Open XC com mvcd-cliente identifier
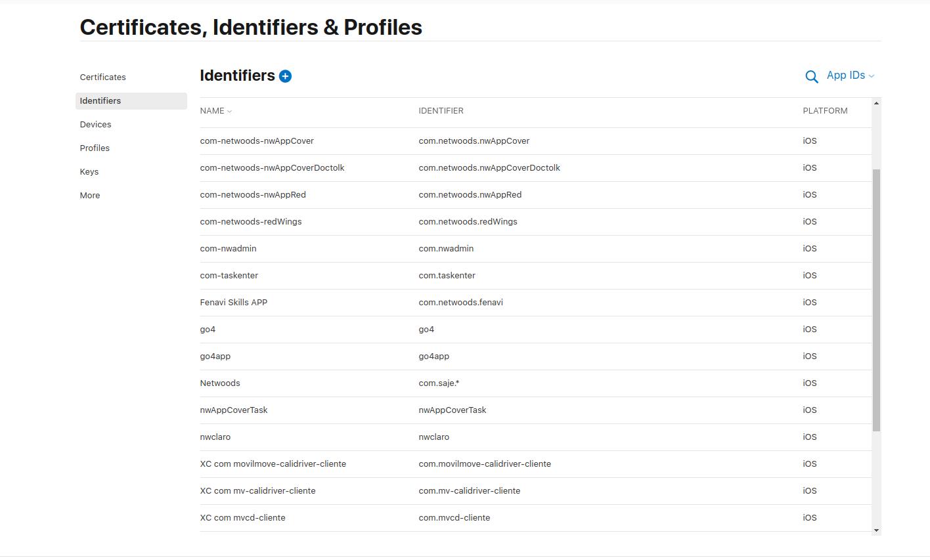Viewport: 930px width, 560px height. tap(535, 518)
